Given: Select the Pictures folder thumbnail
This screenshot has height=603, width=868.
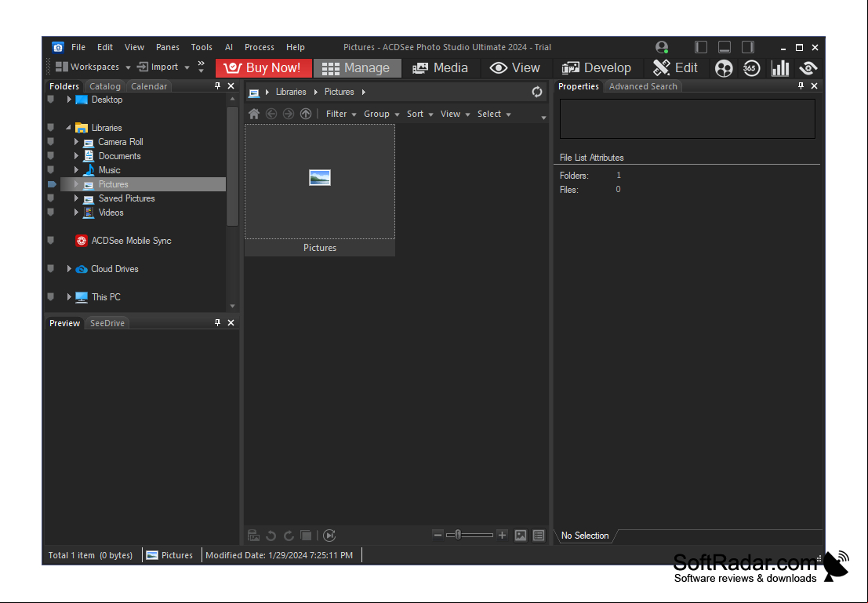Looking at the screenshot, I should click(320, 190).
